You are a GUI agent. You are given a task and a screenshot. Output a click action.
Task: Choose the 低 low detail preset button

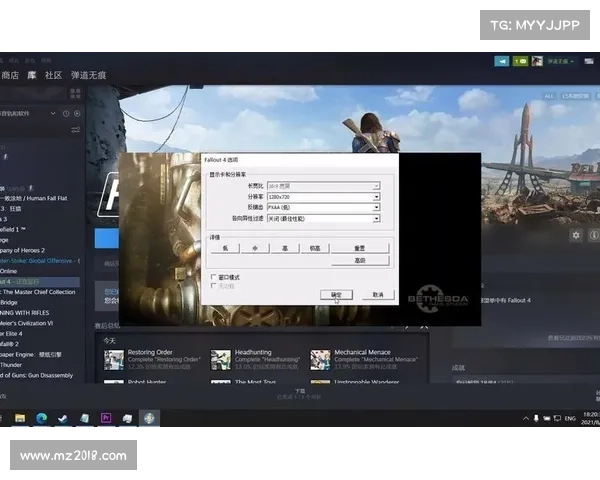point(225,248)
